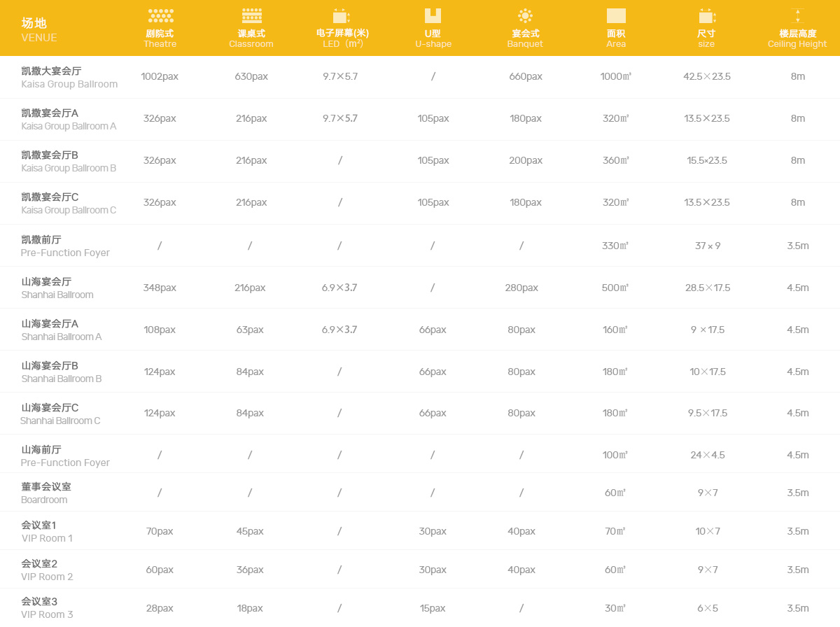The height and width of the screenshot is (627, 840).
Task: Click the 1000㎡ area cell
Action: coord(616,76)
